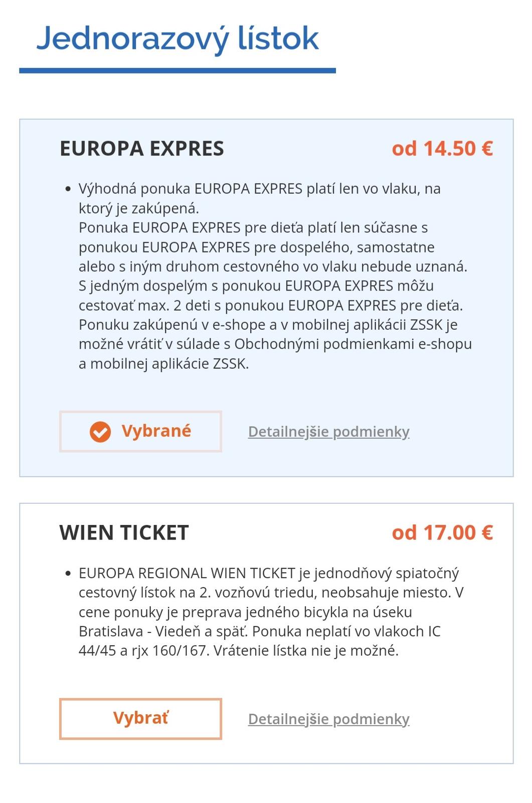Click the 'a mobilnej aplikácie ZSSK.' line
Viewport: 532px width, 803px height.
(x=163, y=364)
